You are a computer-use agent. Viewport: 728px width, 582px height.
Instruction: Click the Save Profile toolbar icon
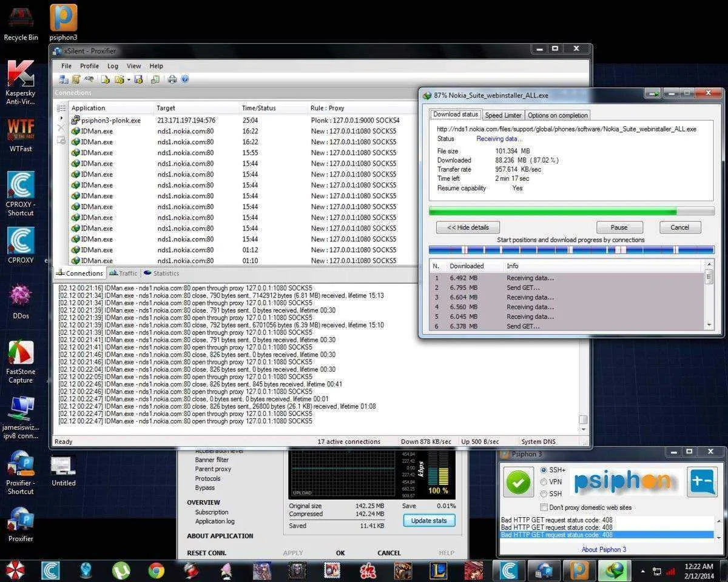(x=138, y=79)
